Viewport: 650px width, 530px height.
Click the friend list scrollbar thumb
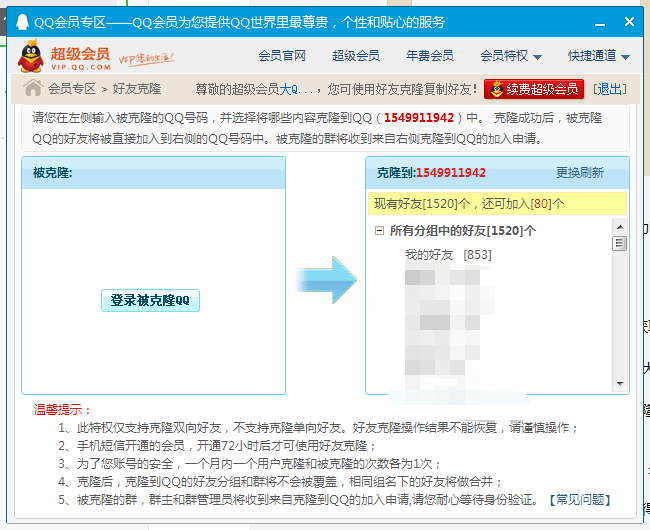pos(620,243)
